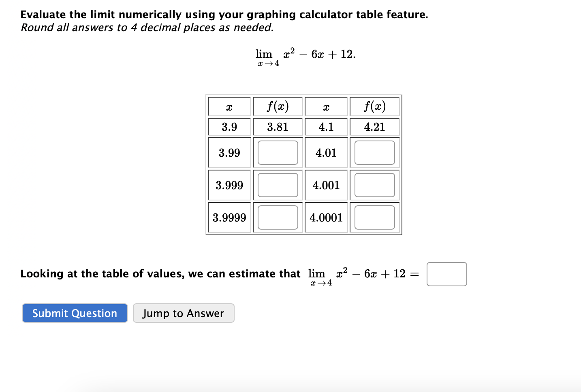The height and width of the screenshot is (392, 581).
Task: Click the Jump to Answer button
Action: click(183, 313)
